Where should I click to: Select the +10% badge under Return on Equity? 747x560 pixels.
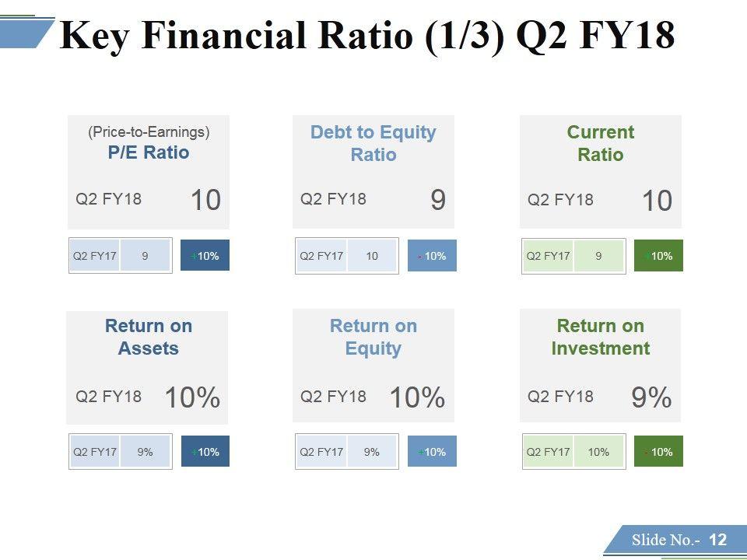coord(432,452)
